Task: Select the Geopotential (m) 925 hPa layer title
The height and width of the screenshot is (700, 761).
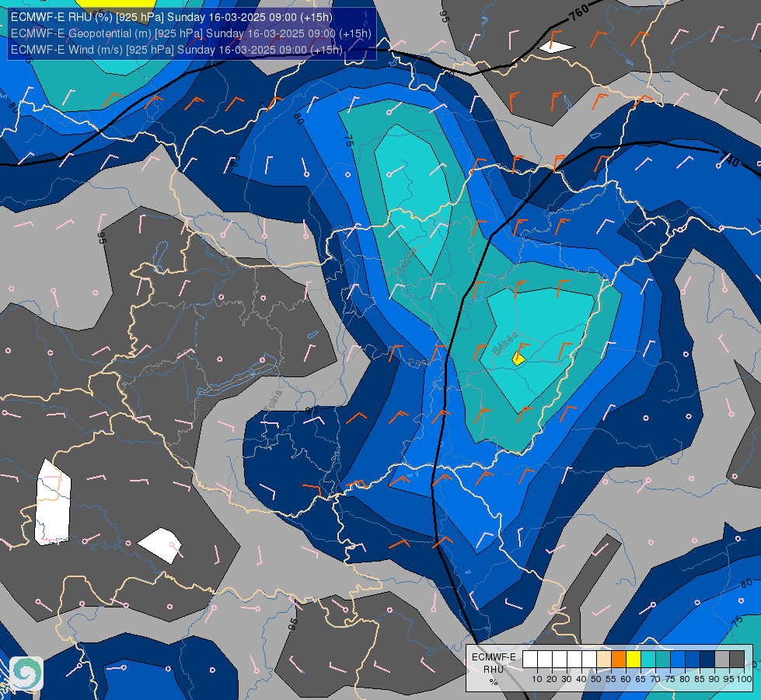Action: pos(190,33)
